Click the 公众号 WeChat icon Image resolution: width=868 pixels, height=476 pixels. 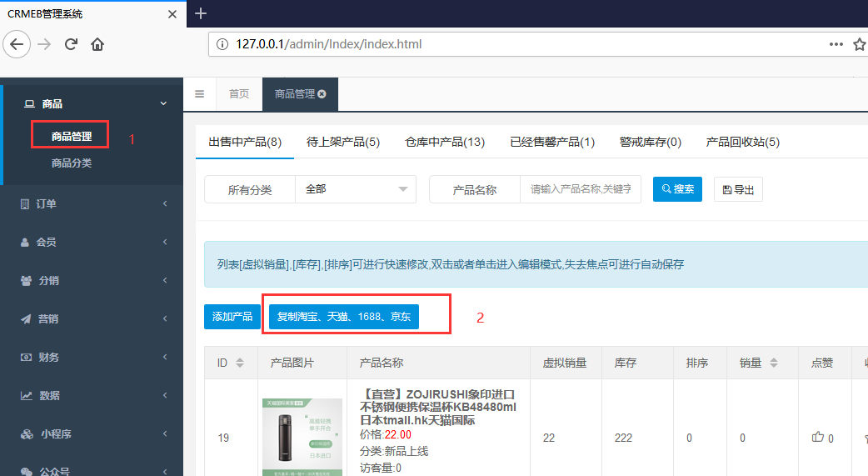(x=27, y=472)
